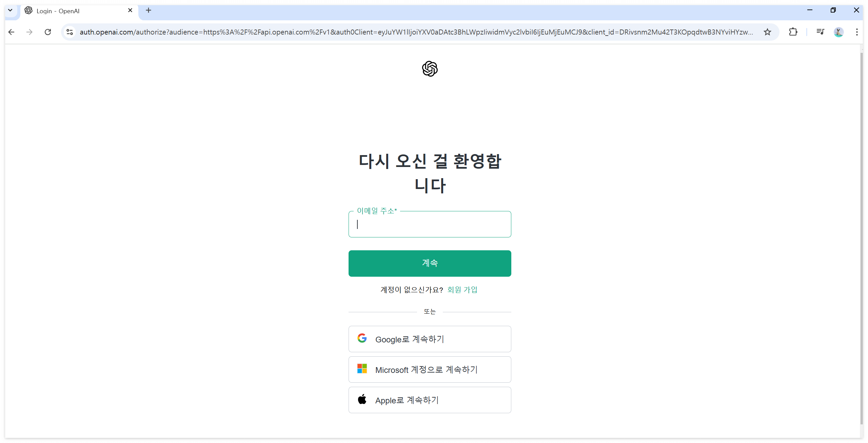Image resolution: width=868 pixels, height=443 pixels.
Task: Open the Extensions puzzle icon
Action: [x=793, y=32]
